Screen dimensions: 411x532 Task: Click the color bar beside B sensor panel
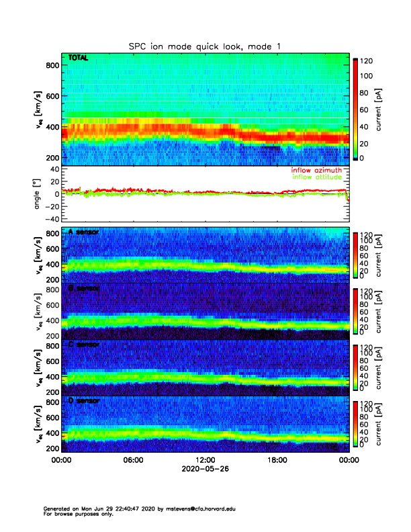(357, 311)
